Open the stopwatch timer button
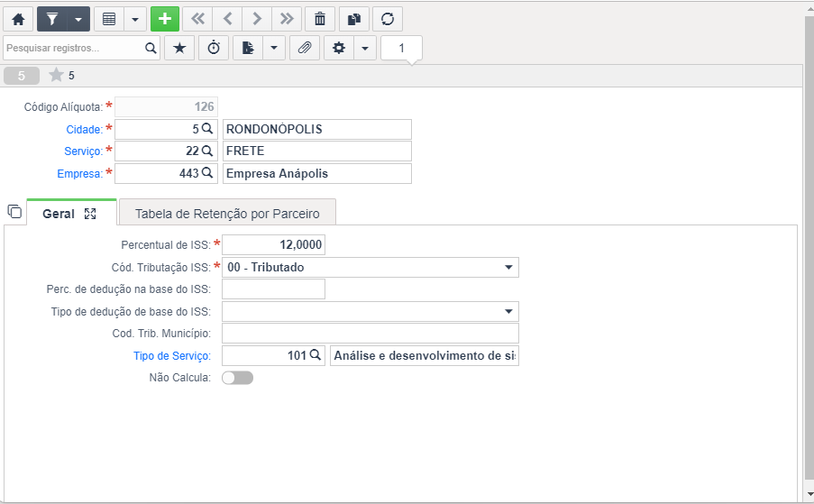This screenshot has width=814, height=504. click(x=214, y=49)
